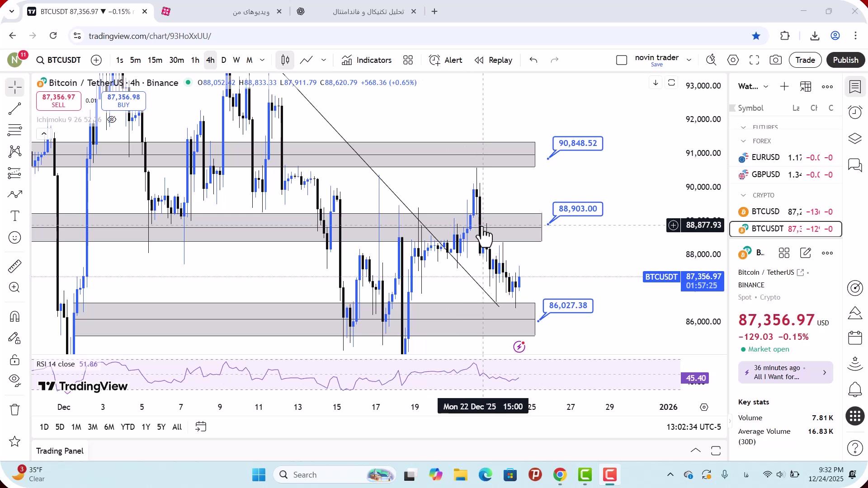This screenshot has height=488, width=868.
Task: Select the daily D timeframe
Action: [223, 60]
